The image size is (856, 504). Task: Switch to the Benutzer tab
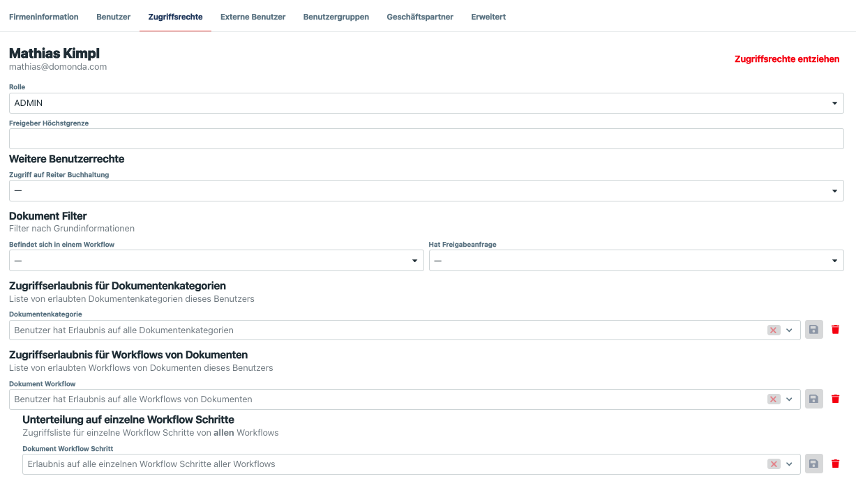click(x=113, y=17)
